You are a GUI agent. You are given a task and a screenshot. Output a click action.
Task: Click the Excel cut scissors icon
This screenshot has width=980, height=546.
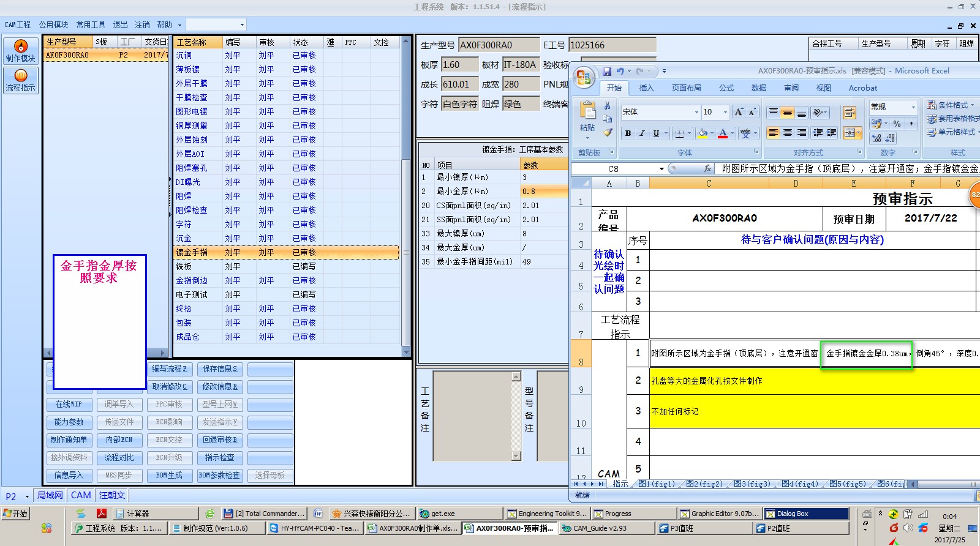point(607,106)
